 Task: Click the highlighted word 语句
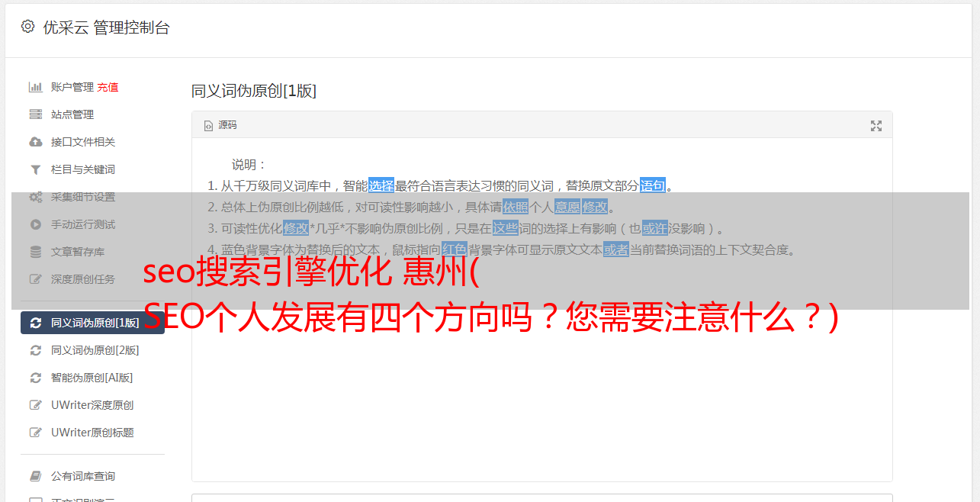coord(653,185)
